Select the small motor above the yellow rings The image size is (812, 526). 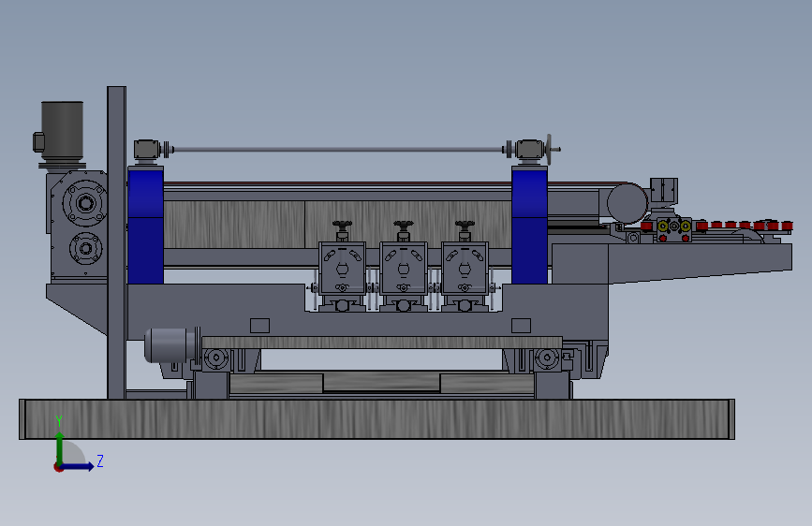click(664, 192)
